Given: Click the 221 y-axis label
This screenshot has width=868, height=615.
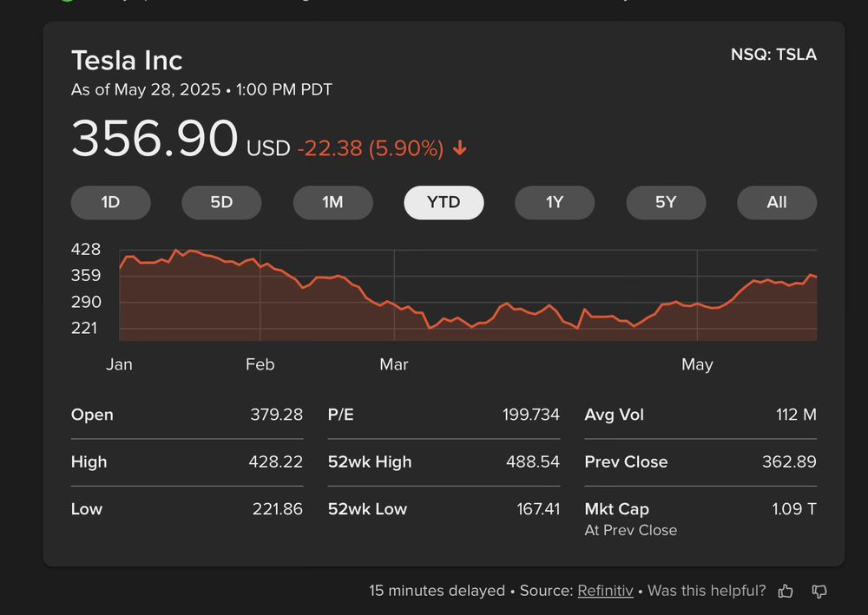Looking at the screenshot, I should coord(86,329).
